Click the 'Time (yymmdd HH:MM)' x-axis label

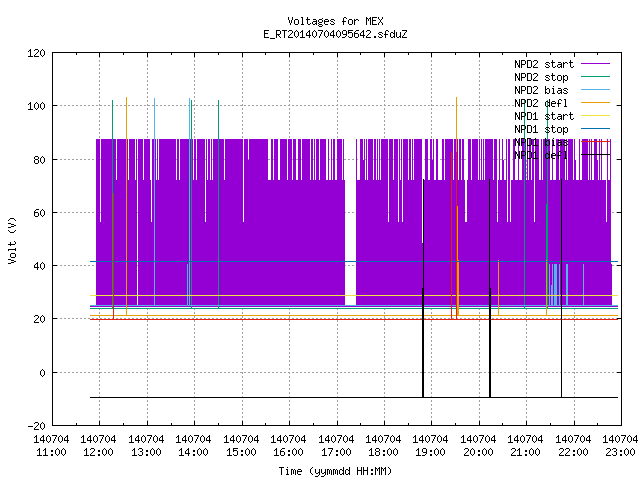[x=335, y=471]
